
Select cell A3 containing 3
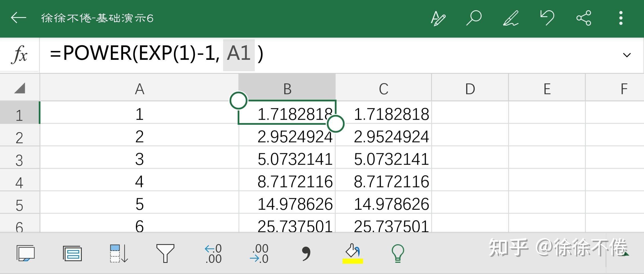[x=139, y=158]
